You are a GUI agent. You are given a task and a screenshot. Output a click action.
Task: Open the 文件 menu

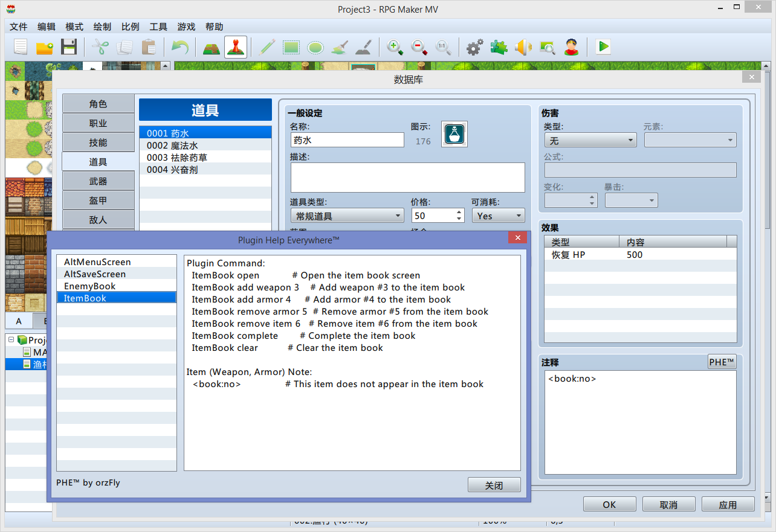pyautogui.click(x=19, y=27)
